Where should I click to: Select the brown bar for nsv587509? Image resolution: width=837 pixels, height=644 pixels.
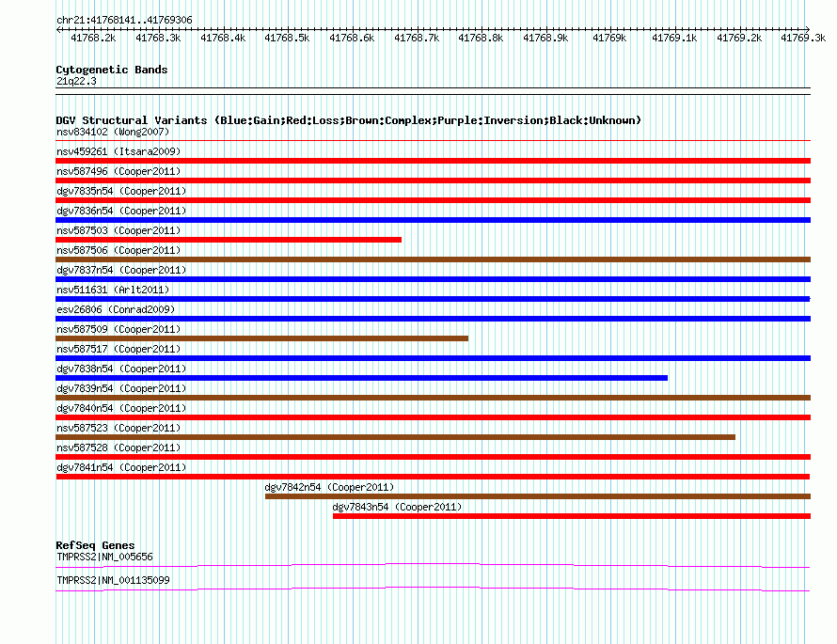(262, 338)
